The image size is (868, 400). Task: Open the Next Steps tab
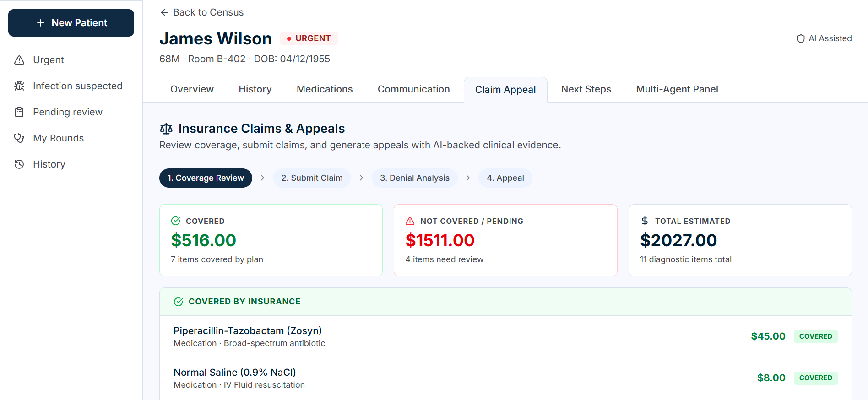click(586, 89)
